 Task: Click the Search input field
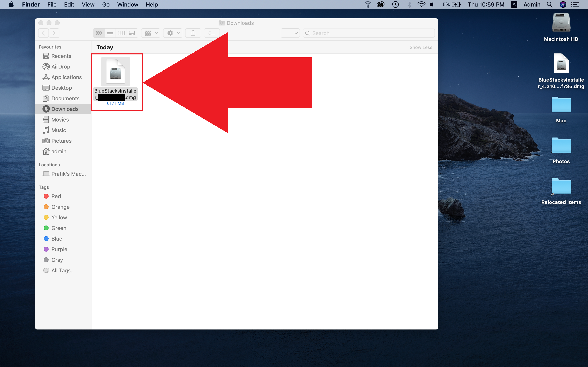[x=367, y=33]
